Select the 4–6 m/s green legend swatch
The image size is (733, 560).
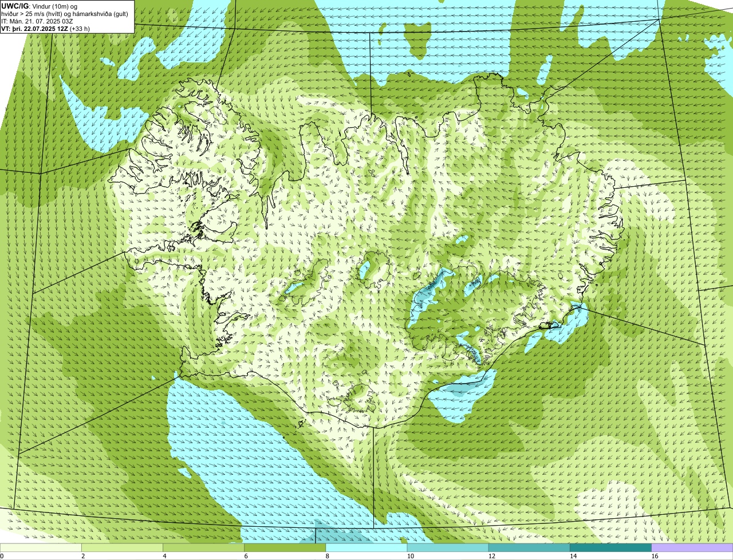204,548
